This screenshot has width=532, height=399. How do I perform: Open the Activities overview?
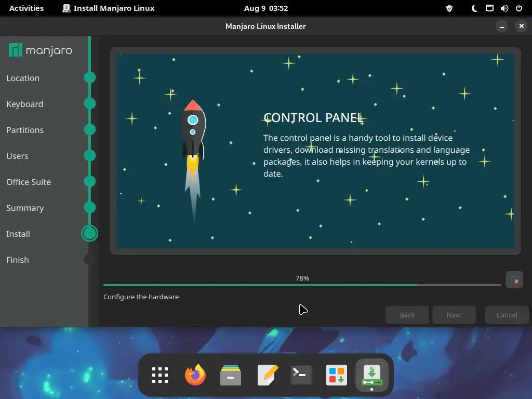tap(26, 8)
